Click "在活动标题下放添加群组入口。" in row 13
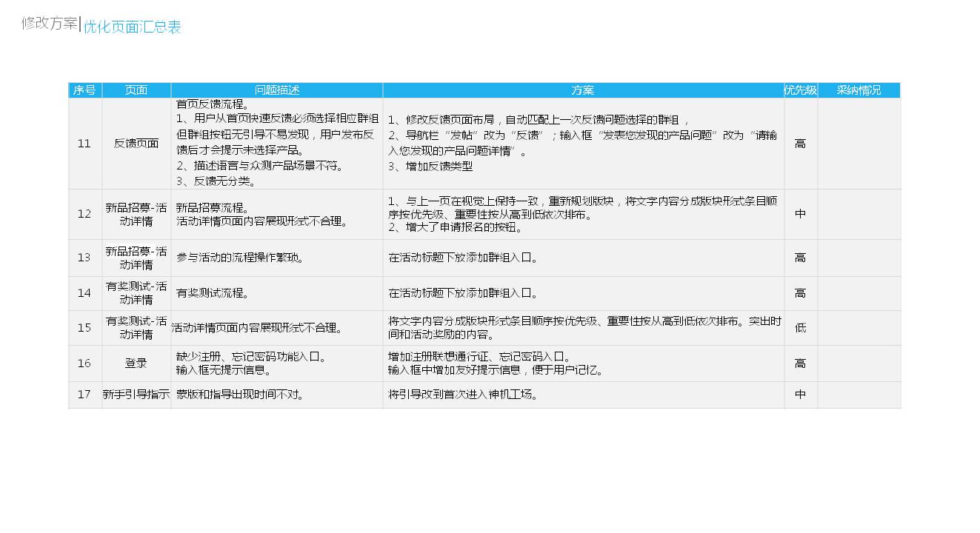 pos(584,258)
